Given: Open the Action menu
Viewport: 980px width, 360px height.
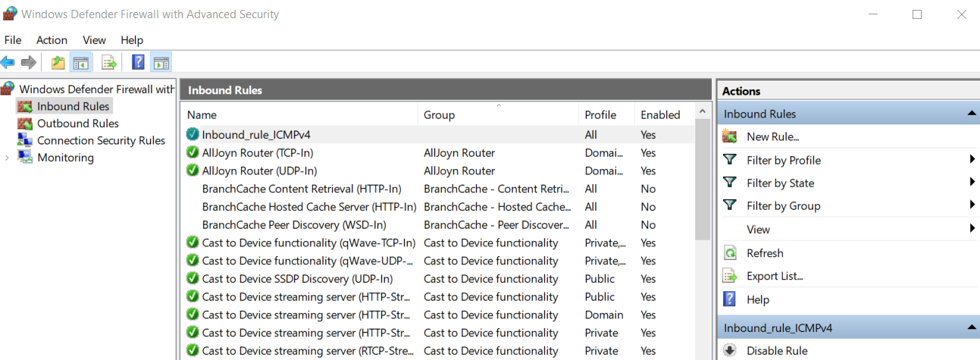Looking at the screenshot, I should pyautogui.click(x=52, y=40).
